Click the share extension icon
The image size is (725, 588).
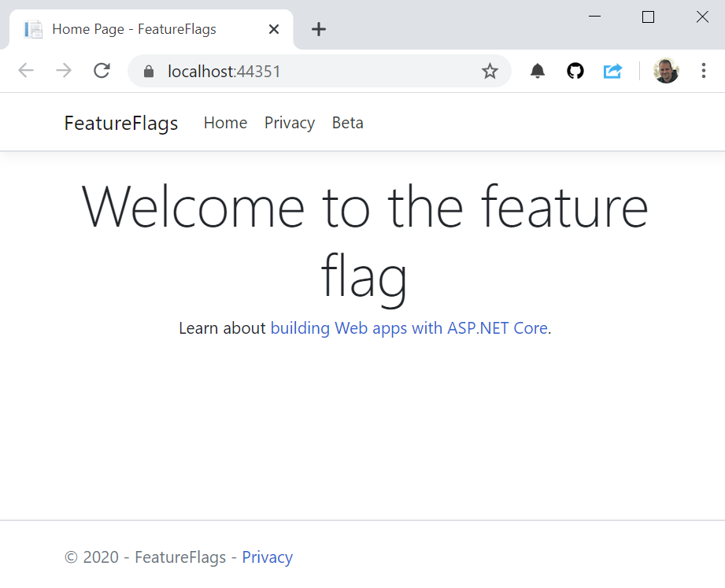coord(612,70)
